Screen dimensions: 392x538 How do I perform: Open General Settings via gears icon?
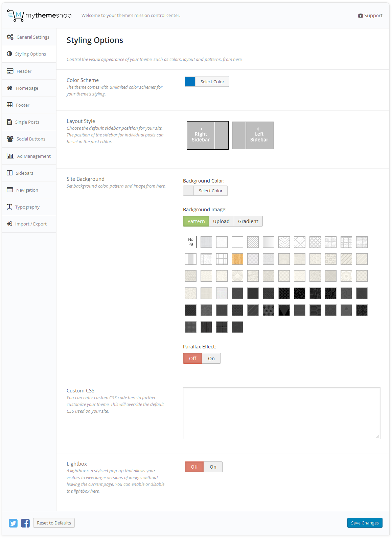point(10,37)
